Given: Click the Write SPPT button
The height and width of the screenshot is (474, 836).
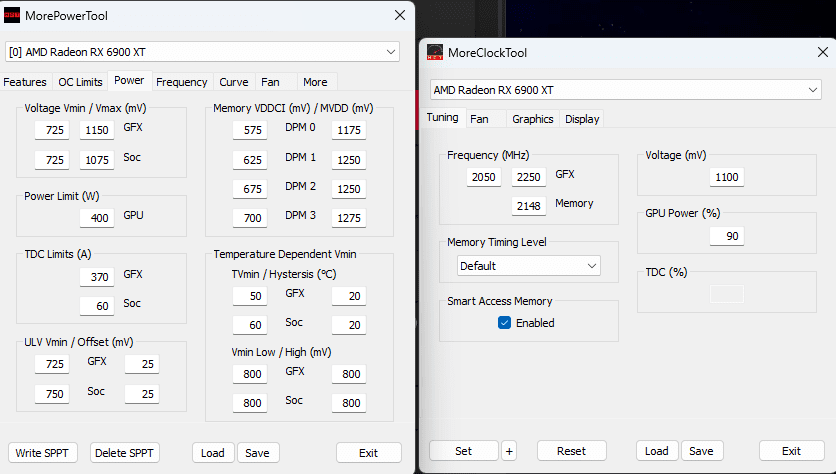Looking at the screenshot, I should (x=42, y=453).
